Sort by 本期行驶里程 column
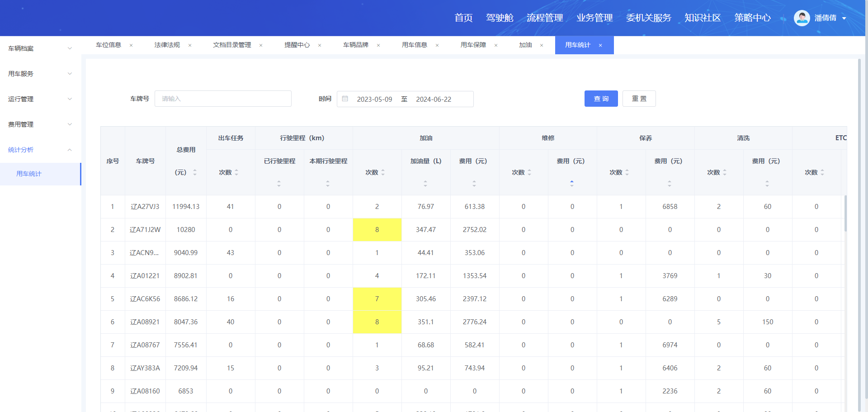Screen dimensions: 868x412 pyautogui.click(x=328, y=184)
